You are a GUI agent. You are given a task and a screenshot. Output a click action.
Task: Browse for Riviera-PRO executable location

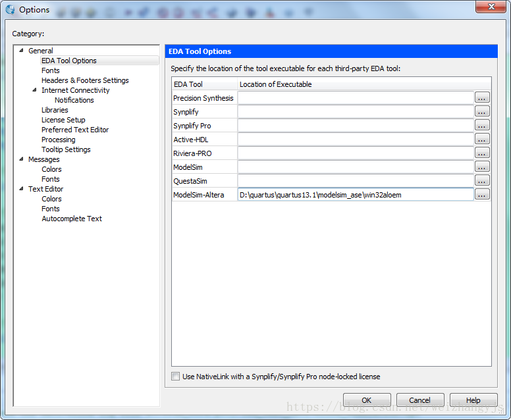pos(482,153)
